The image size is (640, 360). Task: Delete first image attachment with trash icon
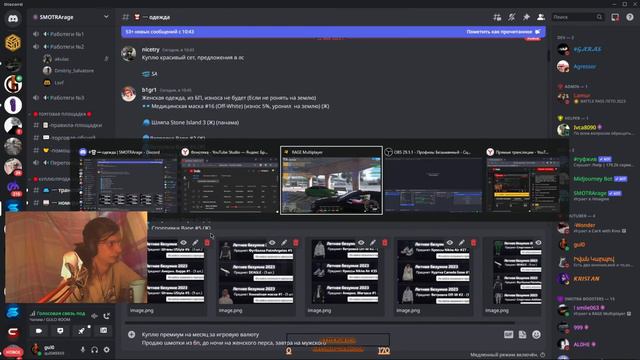pyautogui.click(x=207, y=242)
